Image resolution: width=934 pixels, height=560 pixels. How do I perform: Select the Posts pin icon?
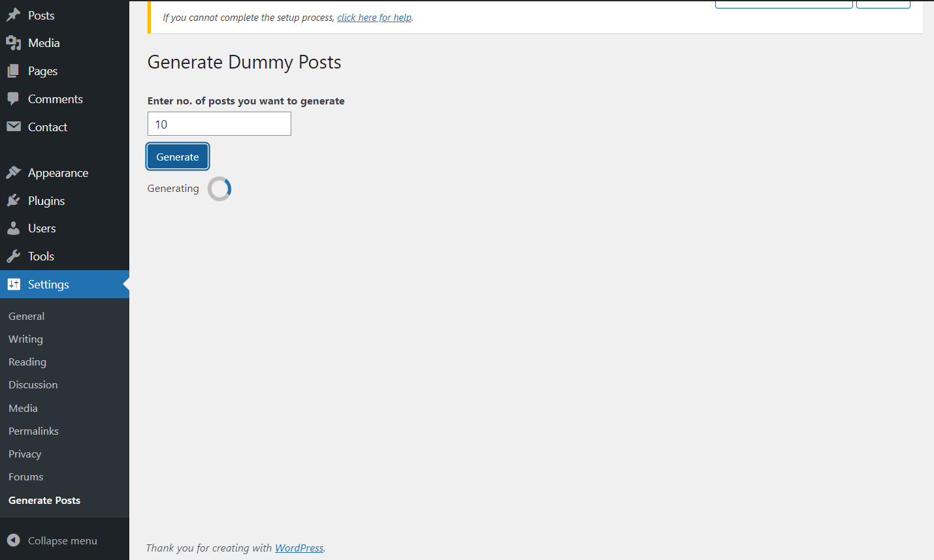(x=14, y=14)
